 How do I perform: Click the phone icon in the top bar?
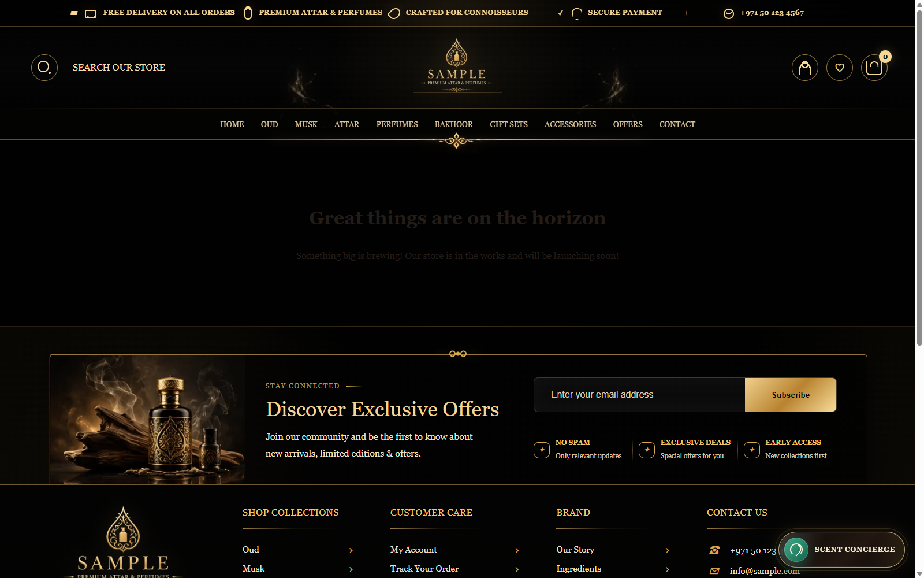[x=729, y=13]
